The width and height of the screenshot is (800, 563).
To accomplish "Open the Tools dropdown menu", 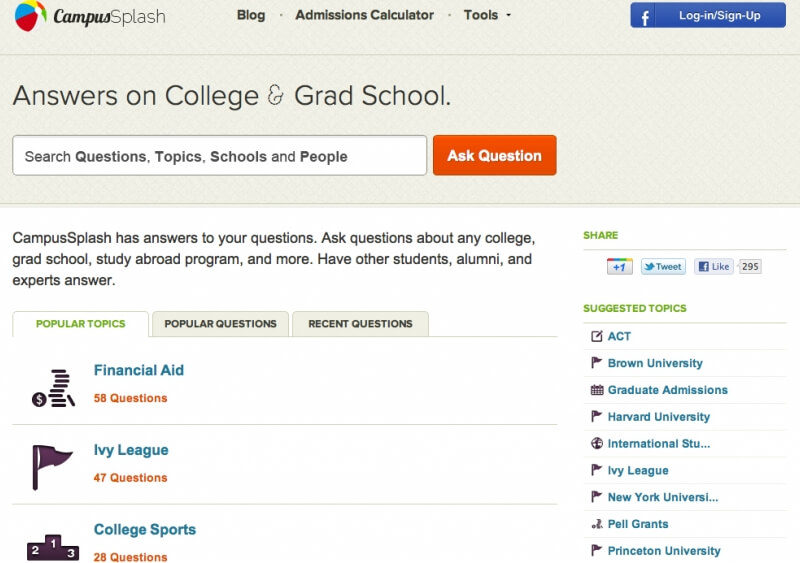I will click(x=487, y=15).
